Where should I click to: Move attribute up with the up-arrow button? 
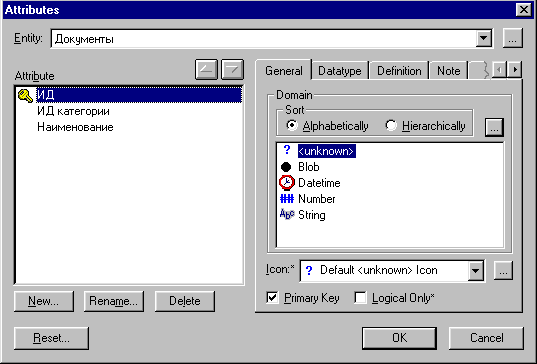(x=206, y=70)
